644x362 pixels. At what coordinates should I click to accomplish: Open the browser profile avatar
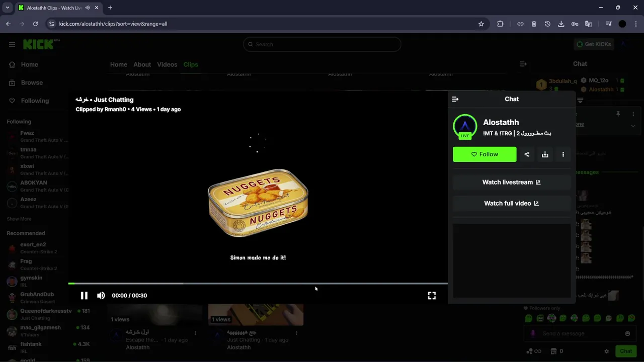622,24
